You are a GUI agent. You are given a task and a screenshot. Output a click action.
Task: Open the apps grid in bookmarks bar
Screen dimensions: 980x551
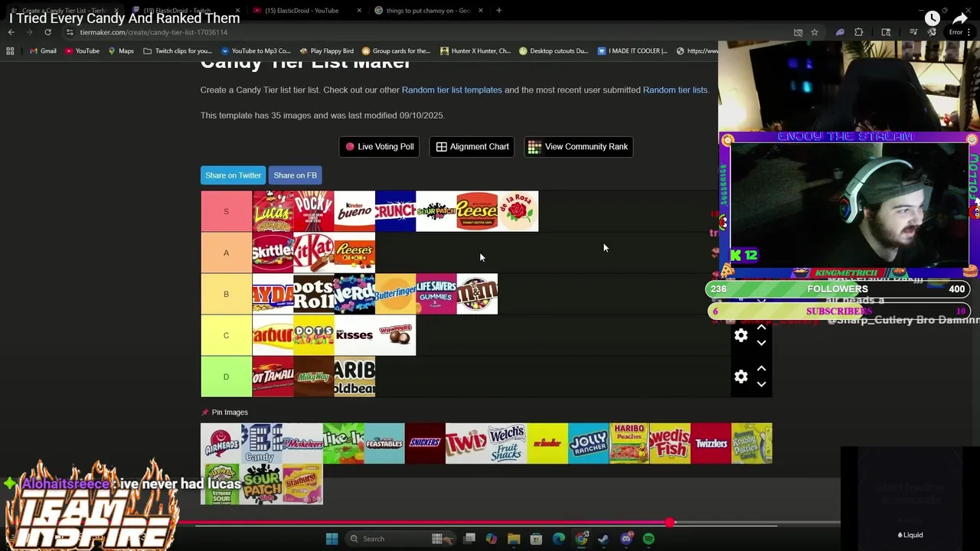pos(10,51)
